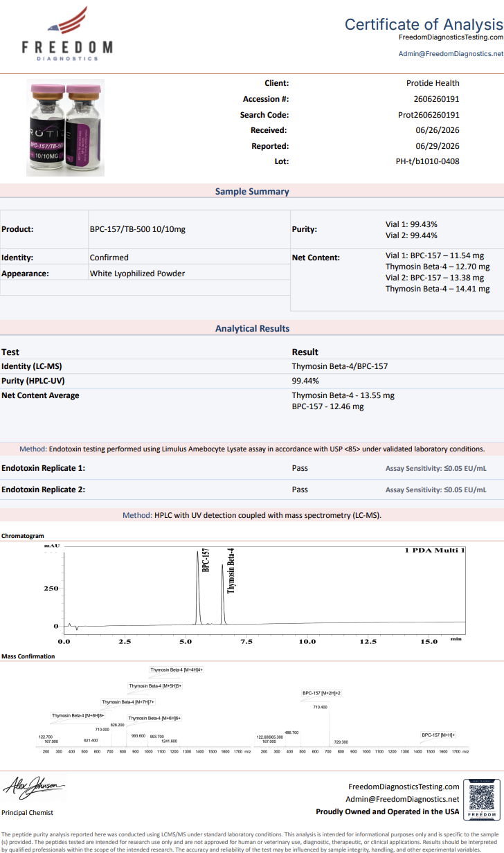Select received date '06/26/2026'
Viewport: 504px width, 853px height.
[438, 130]
